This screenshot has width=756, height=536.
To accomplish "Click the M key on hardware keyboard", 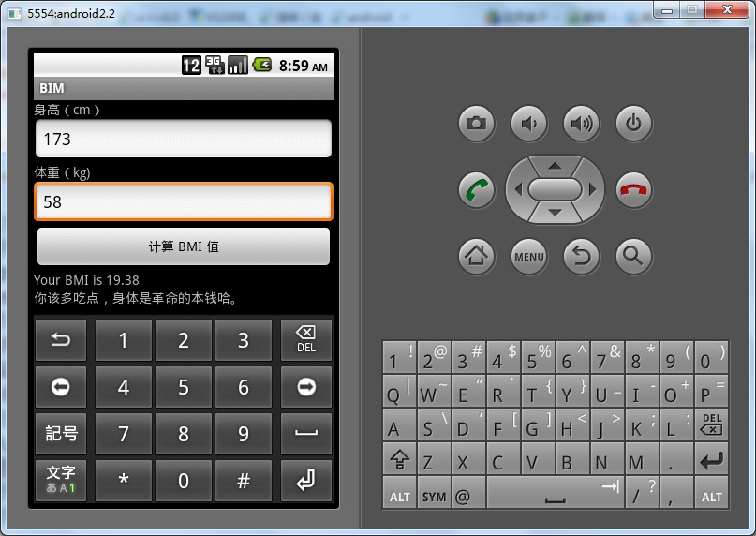I will click(x=643, y=459).
